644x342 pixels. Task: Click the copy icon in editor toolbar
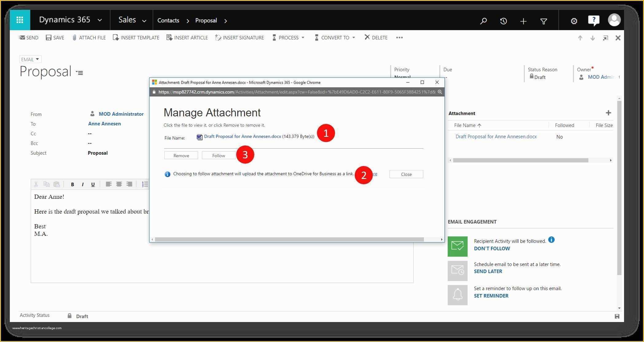point(46,184)
